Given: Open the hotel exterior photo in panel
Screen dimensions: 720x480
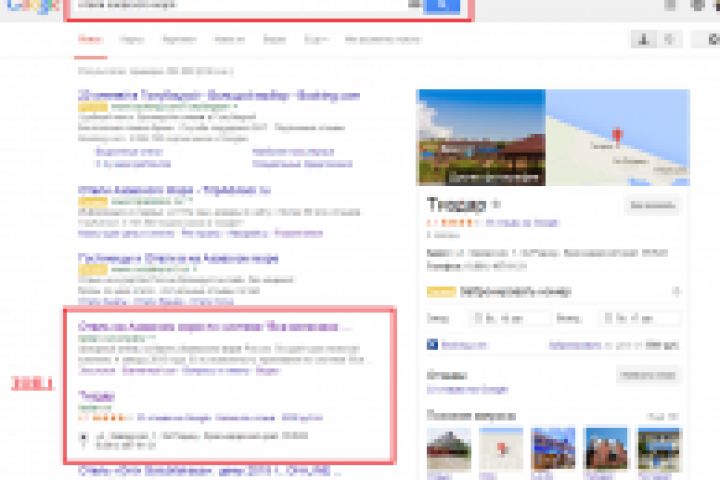Looking at the screenshot, I should 481,137.
